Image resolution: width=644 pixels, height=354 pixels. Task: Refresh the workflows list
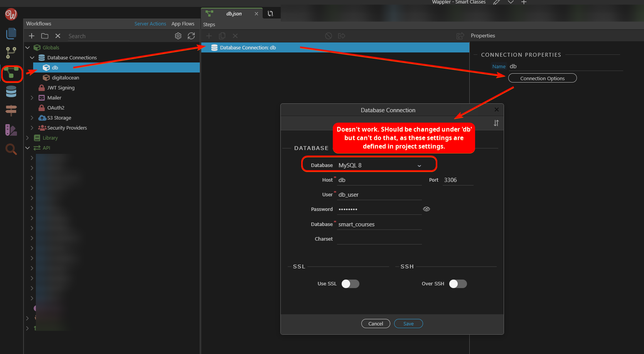(191, 36)
